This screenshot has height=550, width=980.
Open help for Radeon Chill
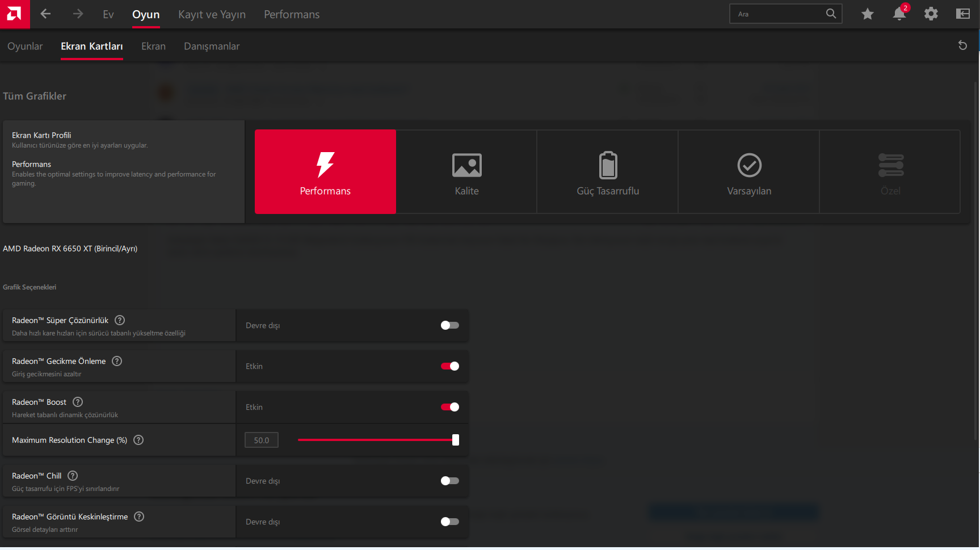[x=73, y=476]
